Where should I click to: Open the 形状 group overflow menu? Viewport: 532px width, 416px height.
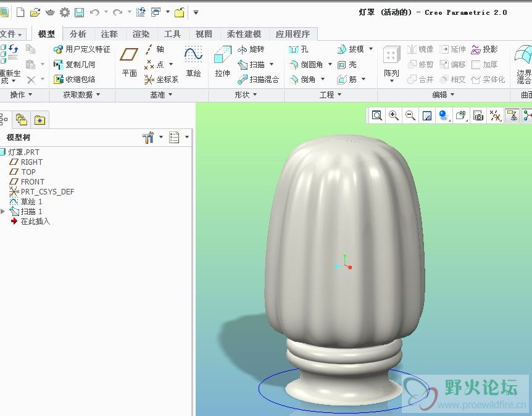point(246,94)
